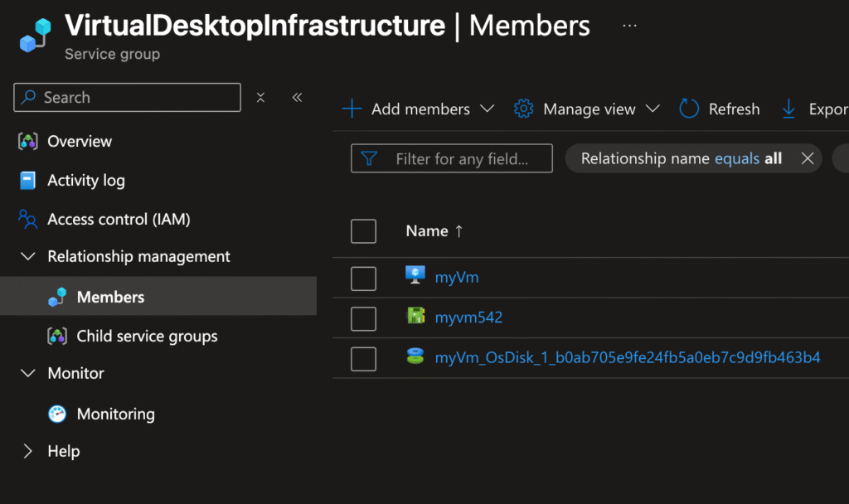Collapse the sidebar with double chevron
Image resolution: width=849 pixels, height=504 pixels.
point(298,98)
